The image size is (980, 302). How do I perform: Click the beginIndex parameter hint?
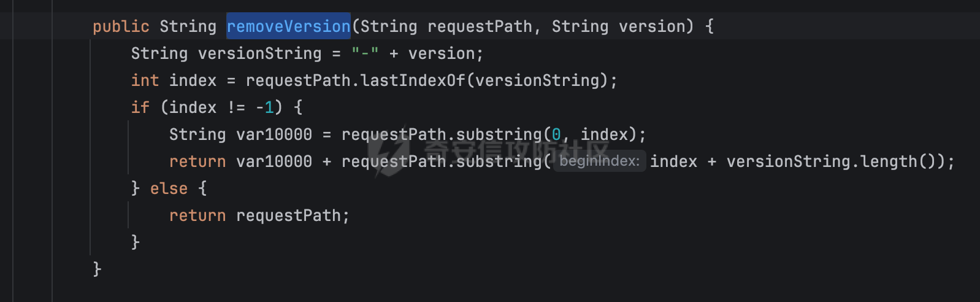pyautogui.click(x=599, y=161)
